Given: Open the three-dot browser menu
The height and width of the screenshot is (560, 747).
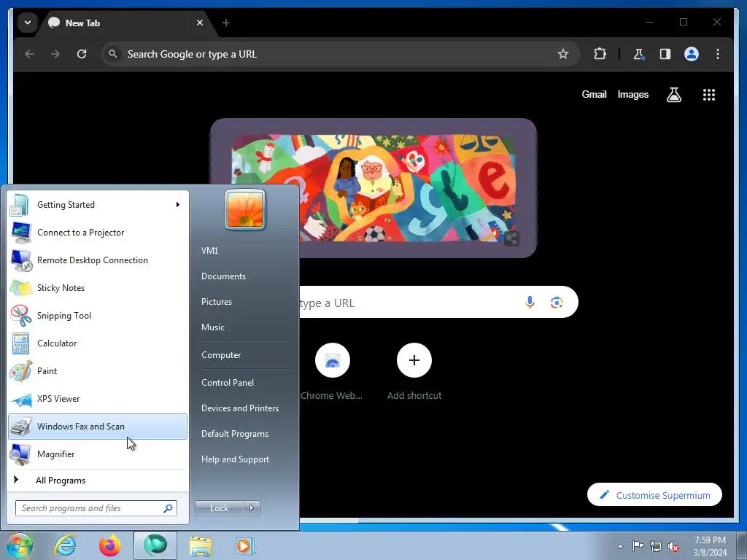Looking at the screenshot, I should click(718, 54).
